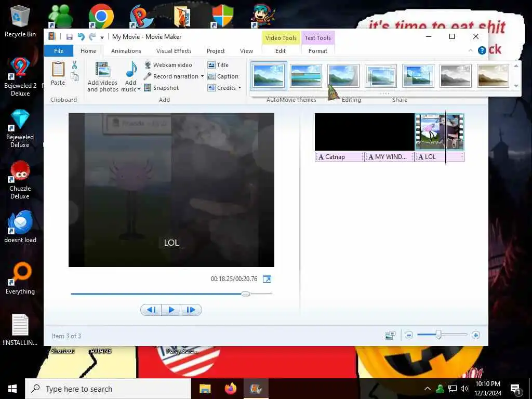The image size is (532, 399).
Task: Open Chuzzle Deluxe desktop shortcut
Action: coord(20,180)
